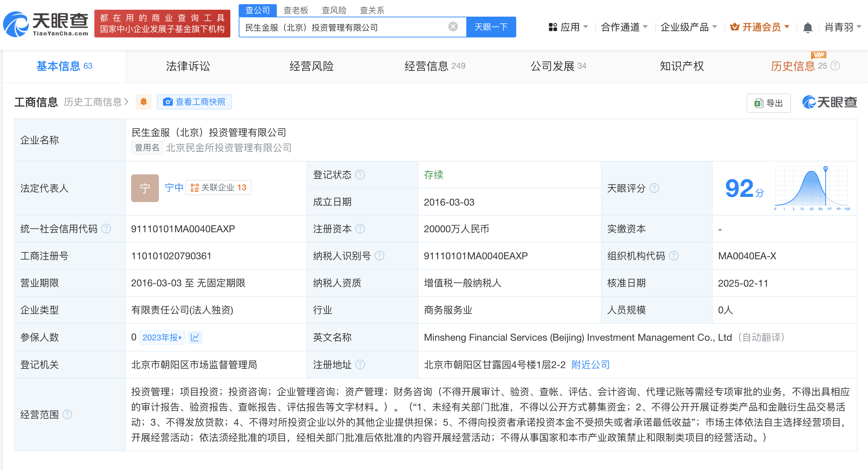Click help icon next to 统一社会信用代码
Image resolution: width=868 pixels, height=470 pixels.
pos(106,229)
